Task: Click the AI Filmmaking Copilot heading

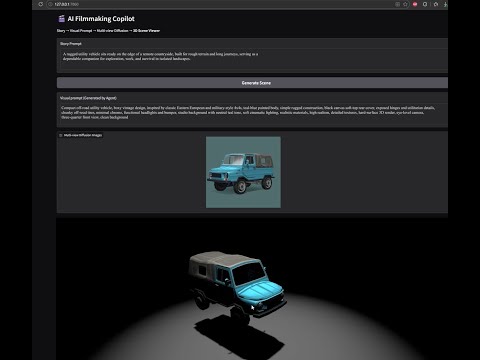Action: (101, 19)
